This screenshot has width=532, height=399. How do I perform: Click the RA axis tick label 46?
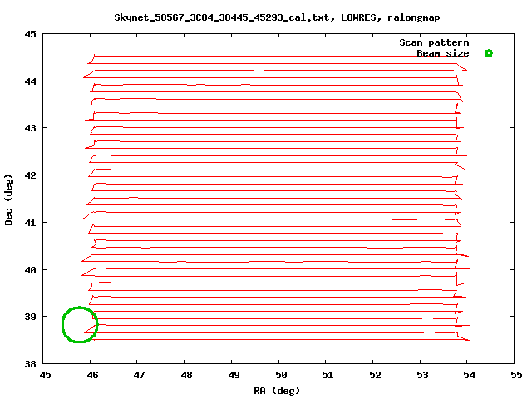pos(92,375)
